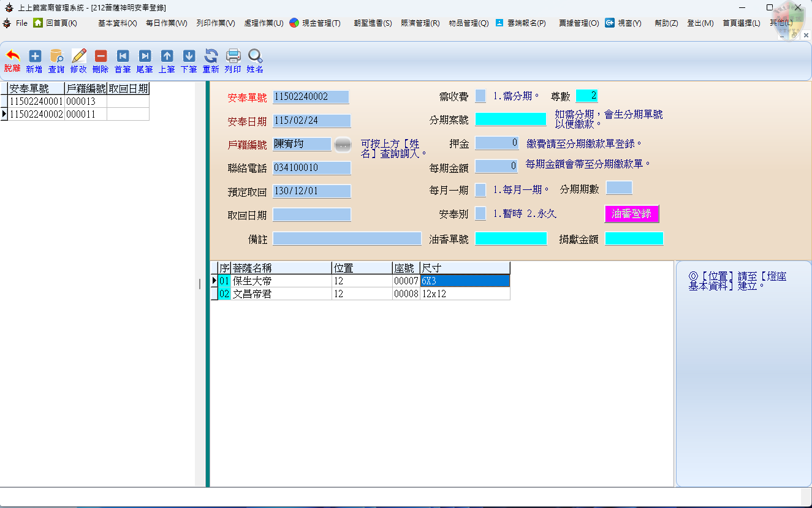
Task: Open the 基本資料(X) menu
Action: tap(117, 23)
